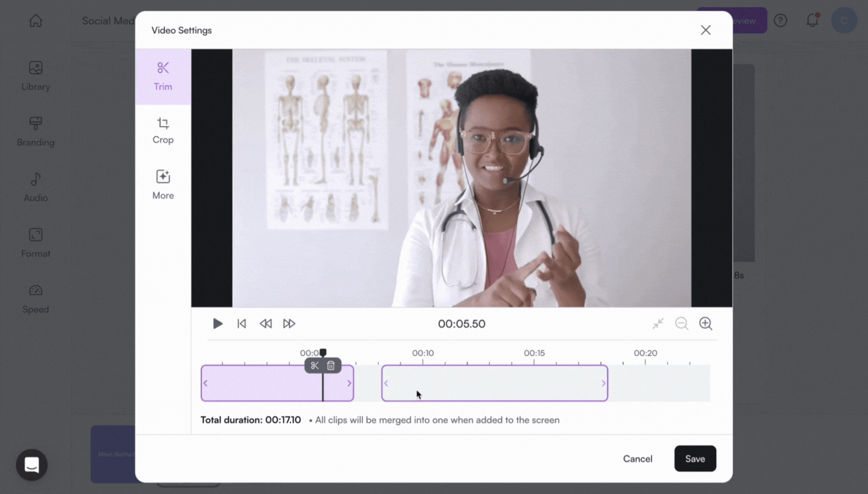Open Library in background sidebar
Image resolution: width=868 pixels, height=494 pixels.
(x=36, y=77)
